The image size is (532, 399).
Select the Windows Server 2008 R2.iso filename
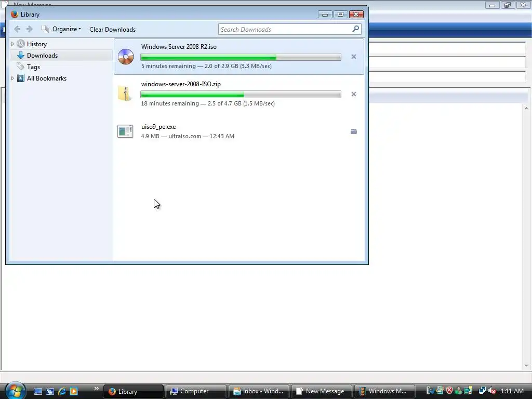tap(179, 46)
